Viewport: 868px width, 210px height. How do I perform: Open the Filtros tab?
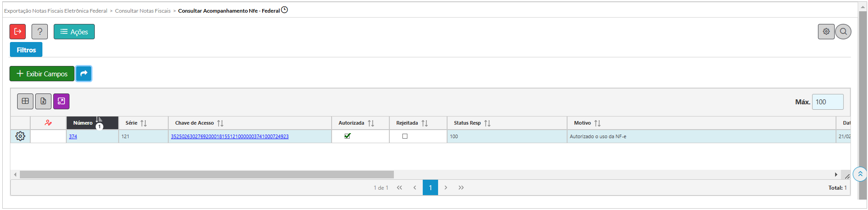point(26,50)
